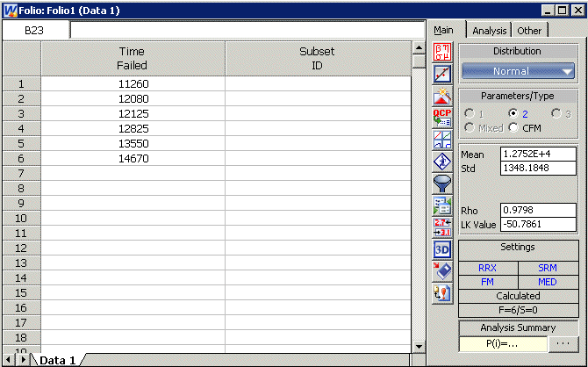This screenshot has width=588, height=367.
Task: Switch to the Analysis tab
Action: click(489, 31)
